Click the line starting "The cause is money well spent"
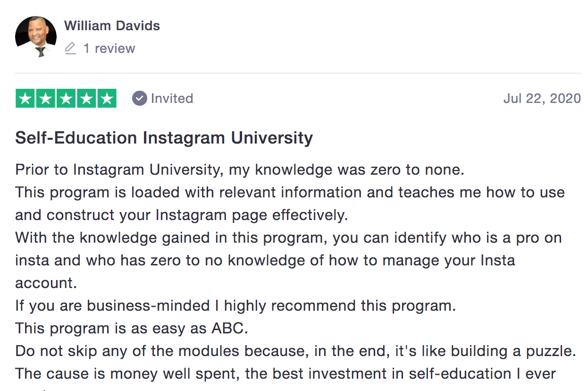The image size is (588, 391). coord(286,374)
